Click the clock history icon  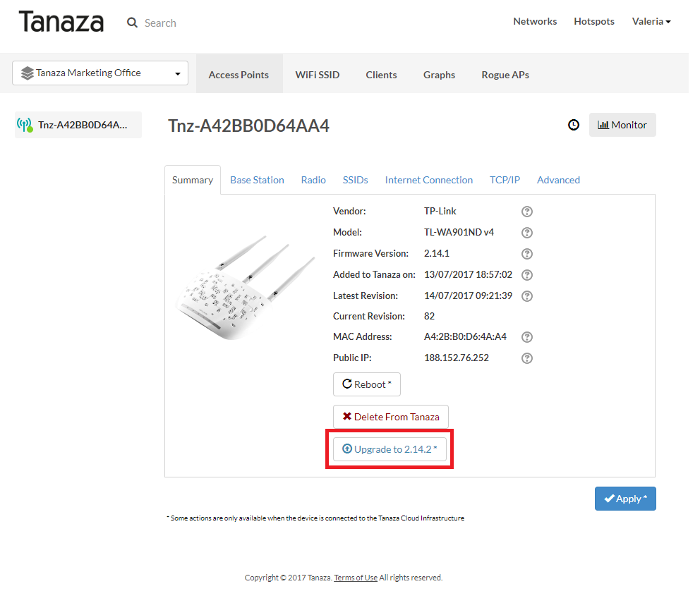point(573,125)
